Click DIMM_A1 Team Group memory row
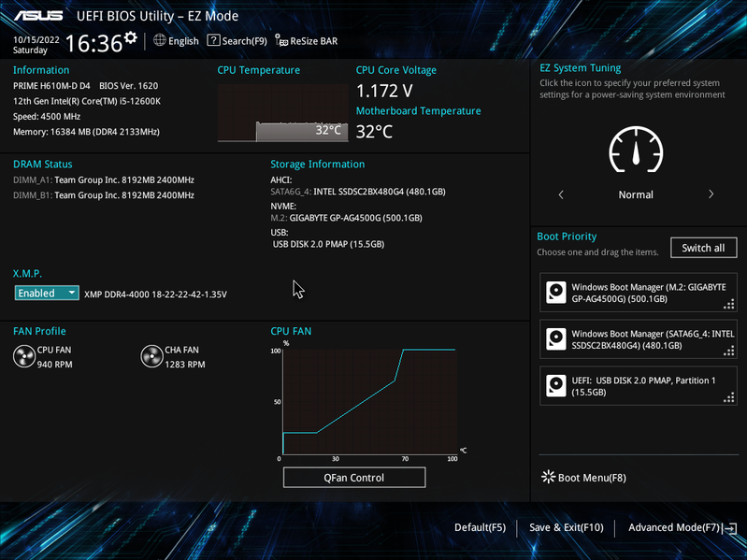 (104, 180)
